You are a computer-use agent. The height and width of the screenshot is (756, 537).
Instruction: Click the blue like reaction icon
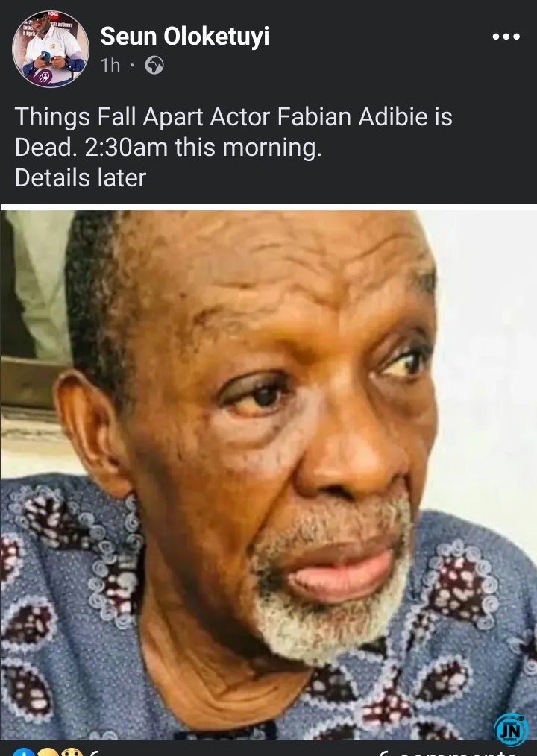click(24, 752)
